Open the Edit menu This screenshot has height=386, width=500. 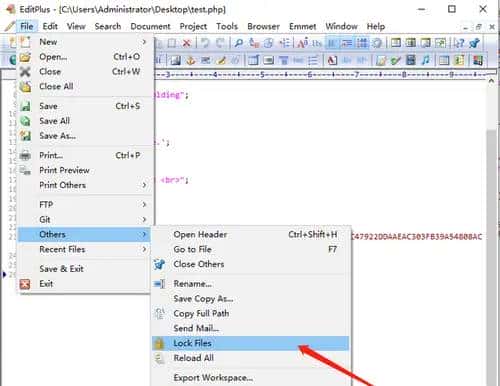[50, 26]
